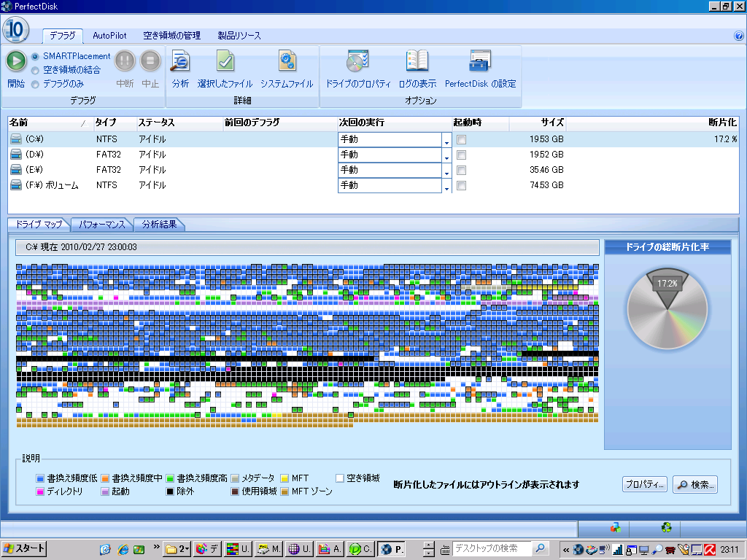The image size is (747, 560).
Task: Click the Analyze (分析) icon
Action: (180, 61)
